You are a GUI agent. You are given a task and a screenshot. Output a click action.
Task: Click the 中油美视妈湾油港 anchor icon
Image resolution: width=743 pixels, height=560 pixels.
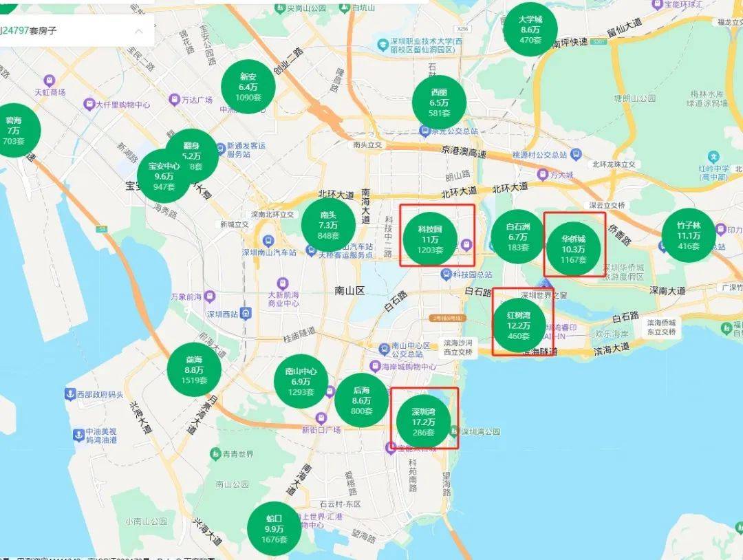(x=78, y=435)
